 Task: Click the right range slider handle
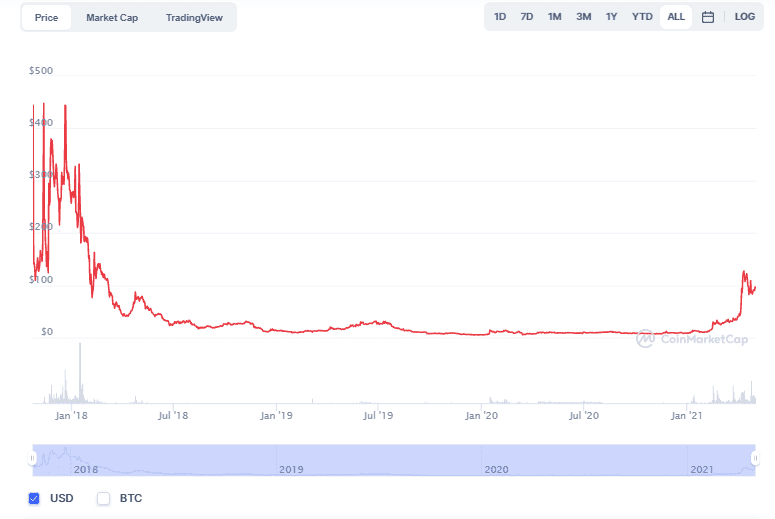[755, 458]
